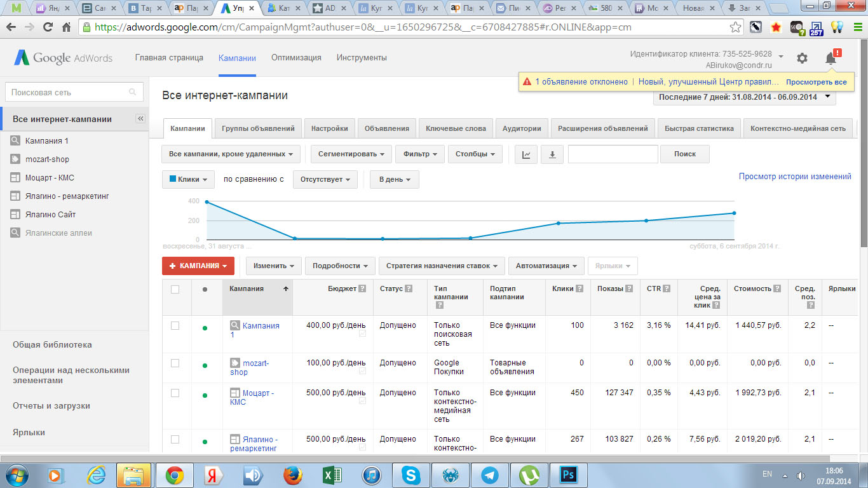The image size is (868, 488).
Task: Download the campaign report icon
Action: pyautogui.click(x=552, y=154)
